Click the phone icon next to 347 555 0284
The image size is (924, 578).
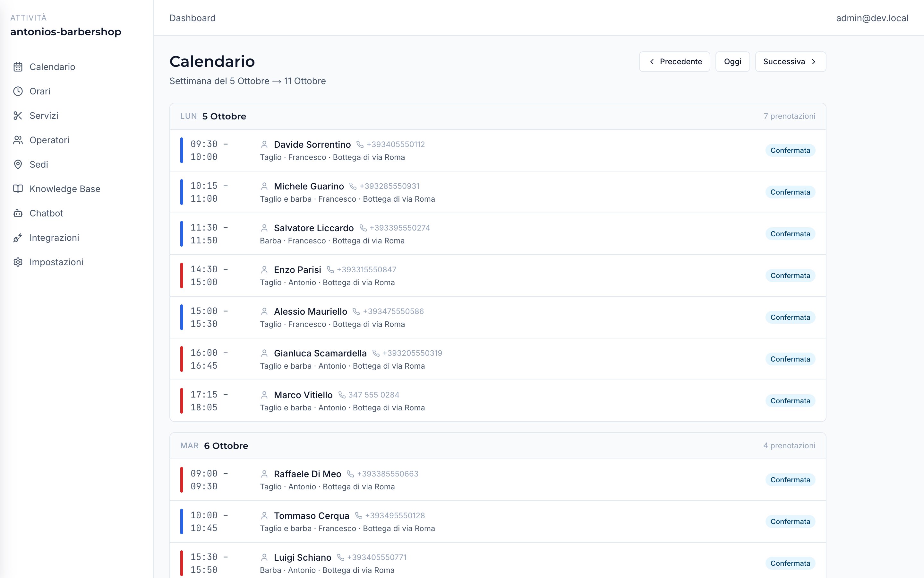[x=342, y=395]
